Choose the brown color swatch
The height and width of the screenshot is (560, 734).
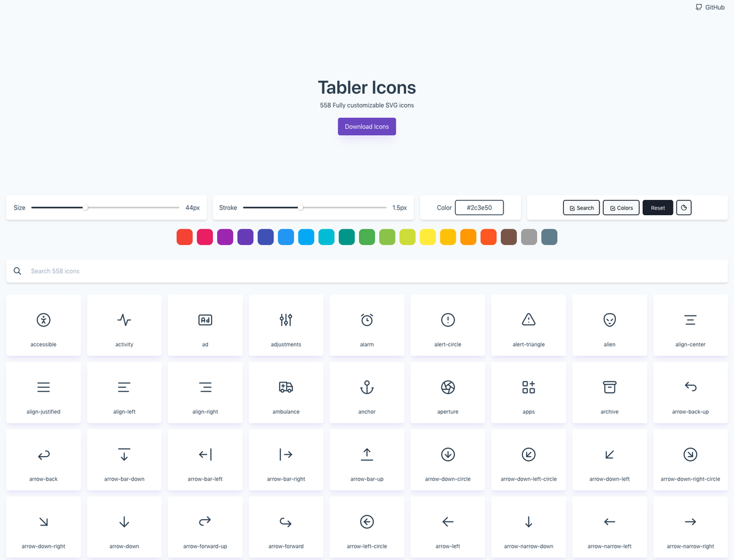pos(509,237)
